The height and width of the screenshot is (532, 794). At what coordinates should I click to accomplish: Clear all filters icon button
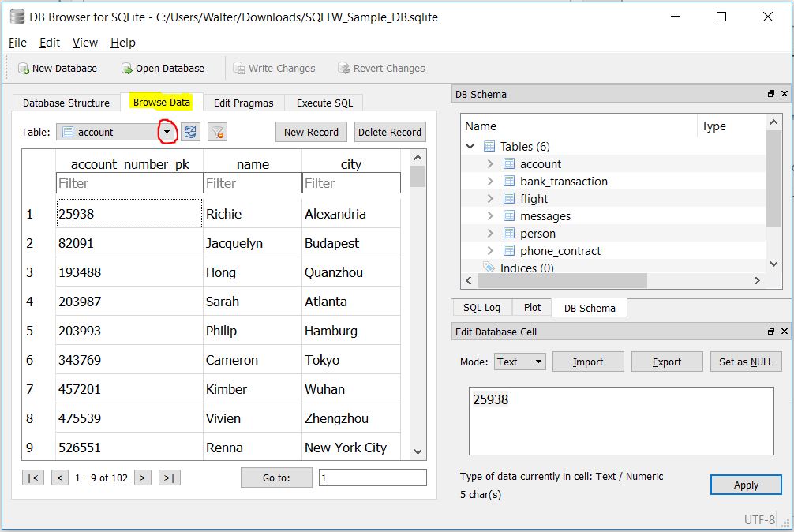[x=217, y=132]
